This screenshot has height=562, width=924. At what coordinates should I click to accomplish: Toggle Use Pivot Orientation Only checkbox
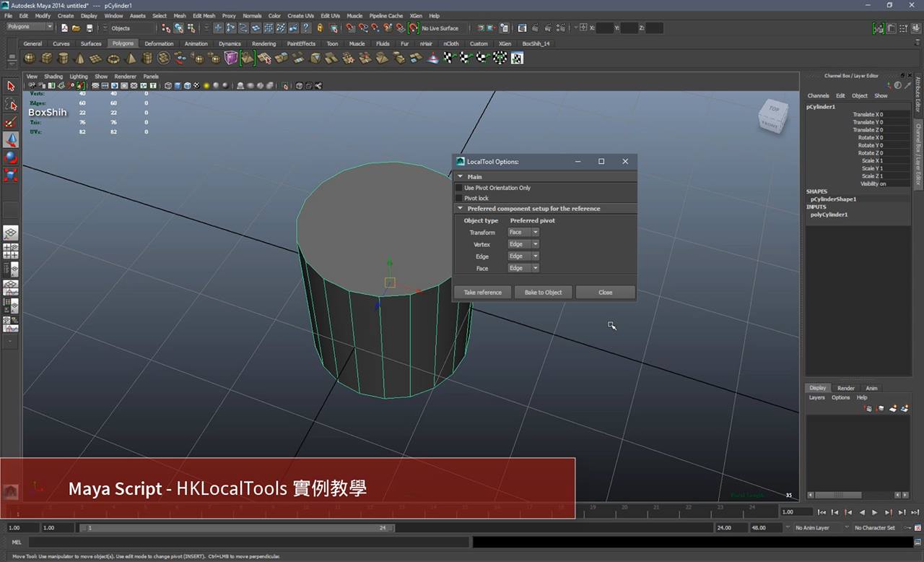pyautogui.click(x=458, y=188)
